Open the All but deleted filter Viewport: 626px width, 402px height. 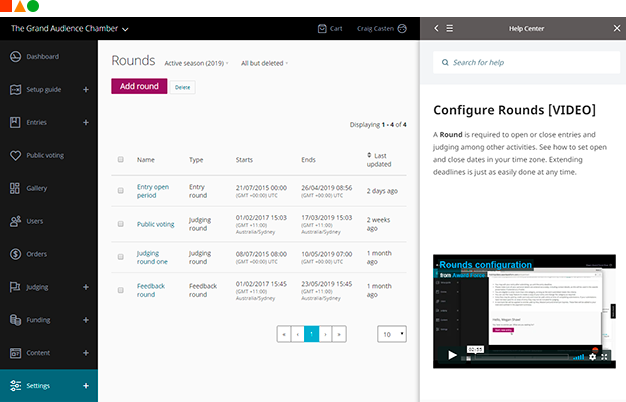(x=265, y=63)
